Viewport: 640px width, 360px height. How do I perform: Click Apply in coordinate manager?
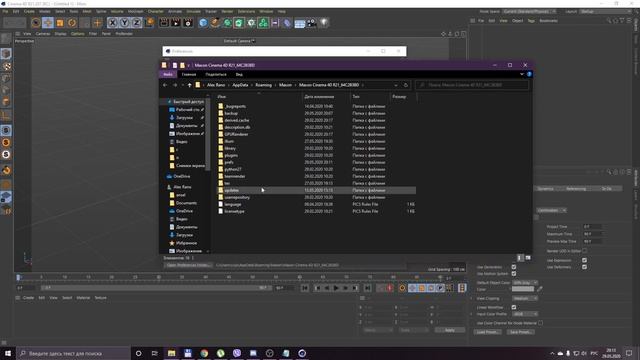point(449,330)
